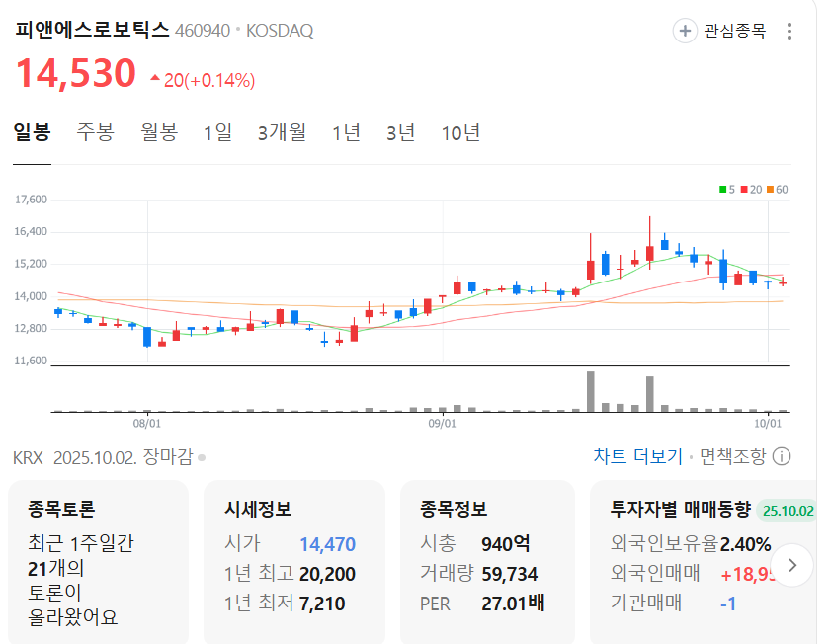
Task: Select the 1일 chart period
Action: click(217, 132)
